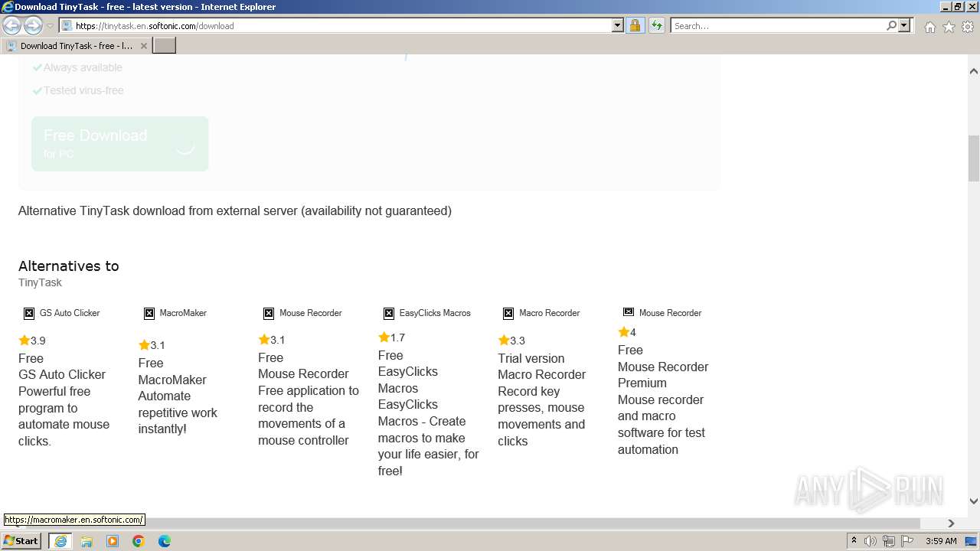Click the MacroMaker broken image icon
Image resolution: width=980 pixels, height=551 pixels.
pos(149,313)
